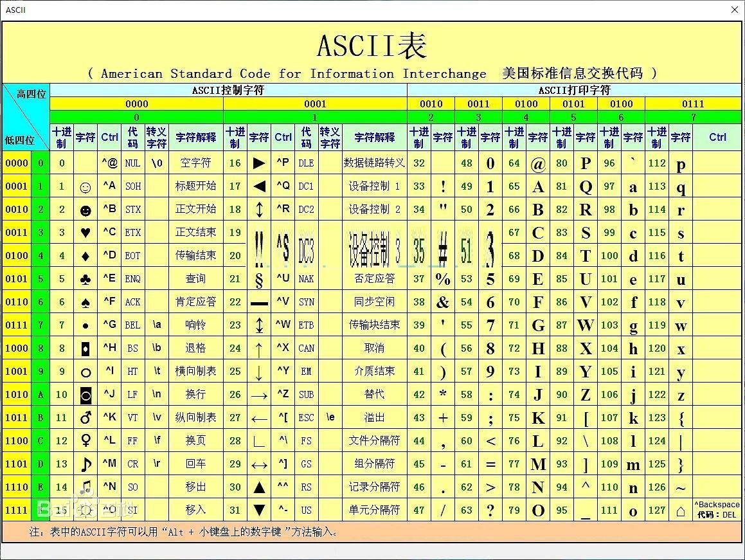Click the large ASCII表 title

[372, 46]
